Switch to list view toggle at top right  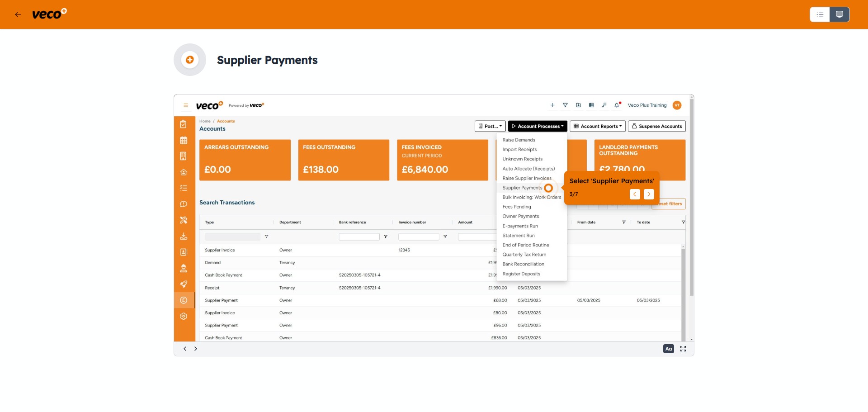pyautogui.click(x=820, y=14)
